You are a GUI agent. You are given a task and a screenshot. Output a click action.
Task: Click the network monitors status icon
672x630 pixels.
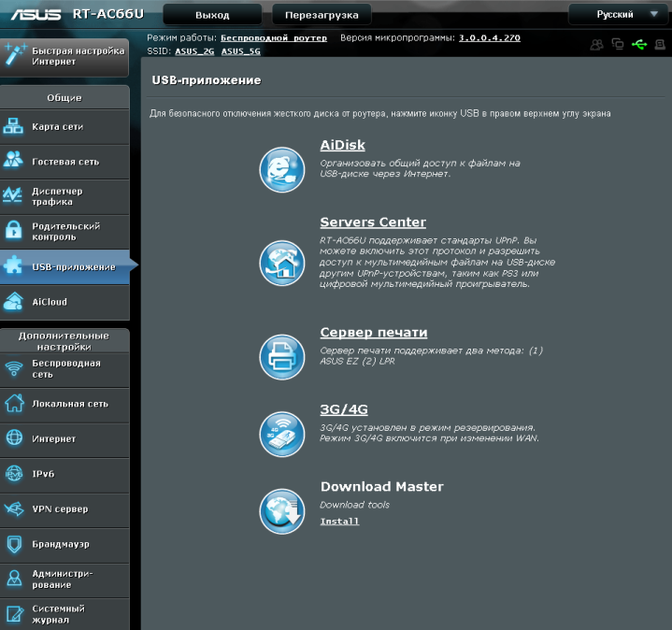618,44
